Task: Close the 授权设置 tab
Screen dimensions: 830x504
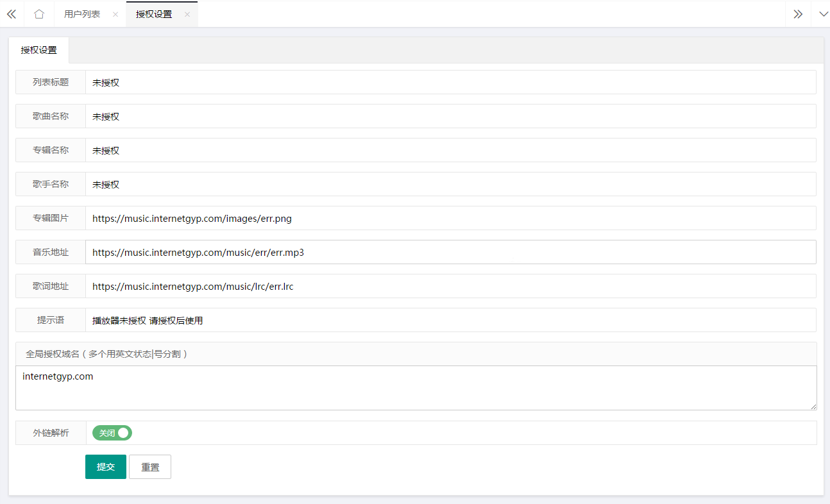Action: (187, 14)
